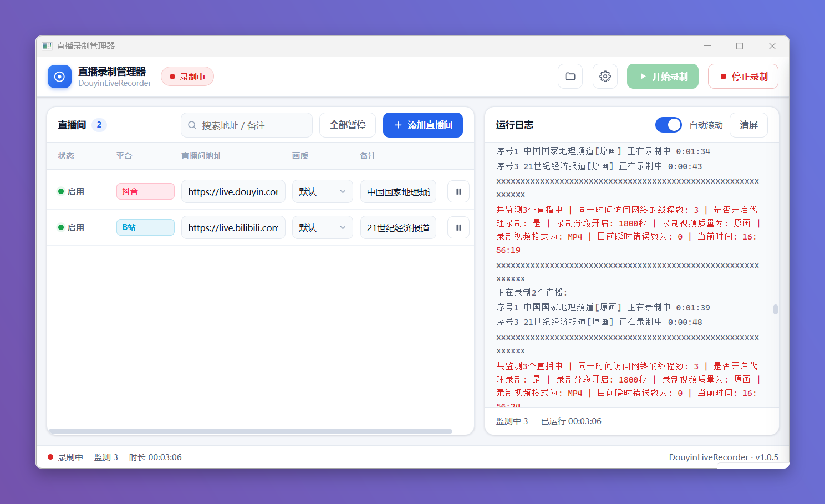Click the 平台 column header
825x504 pixels.
[x=124, y=156]
